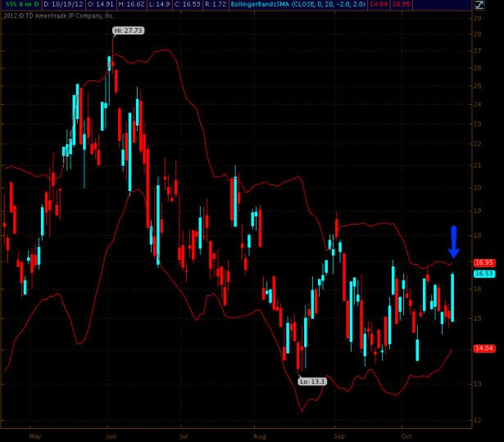504x442 pixels.
Task: Click the blue down arrow annotation
Action: (453, 242)
